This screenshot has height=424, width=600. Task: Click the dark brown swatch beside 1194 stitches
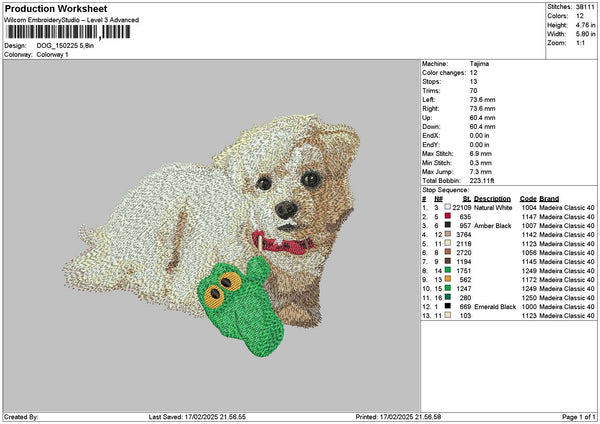click(x=447, y=261)
